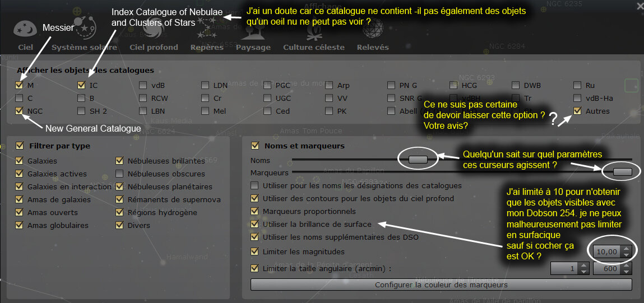644x303 pixels.
Task: Enable the Nébuleuses obscures filter
Action: [119, 174]
